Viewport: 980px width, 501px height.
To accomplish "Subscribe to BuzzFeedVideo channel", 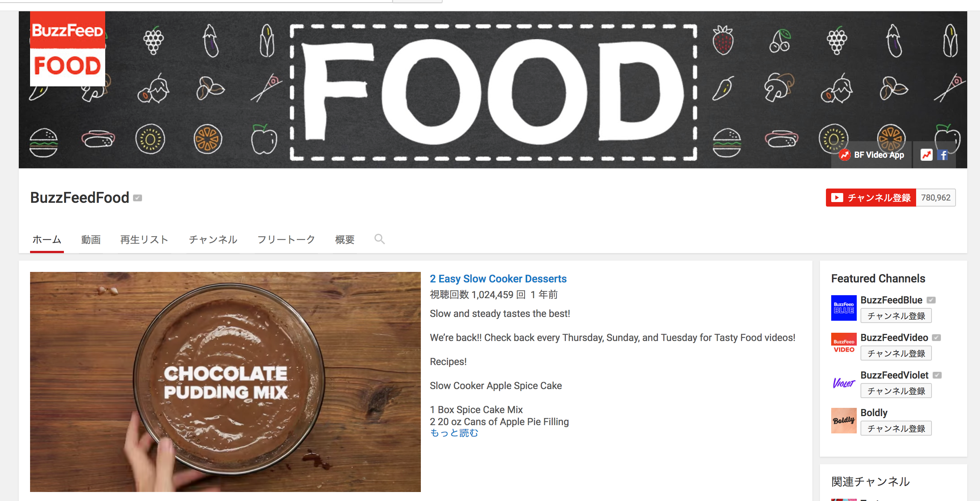I will (896, 353).
